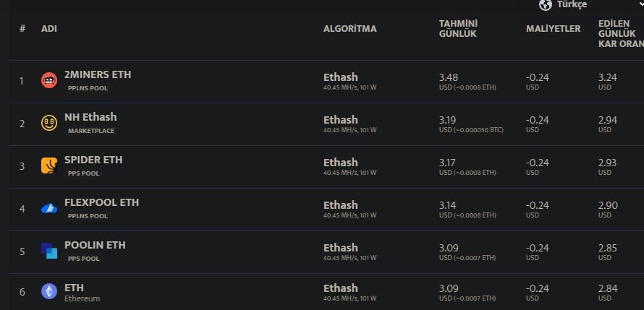
Task: Click the POOLIN ETH blue squares logo
Action: pos(49,251)
